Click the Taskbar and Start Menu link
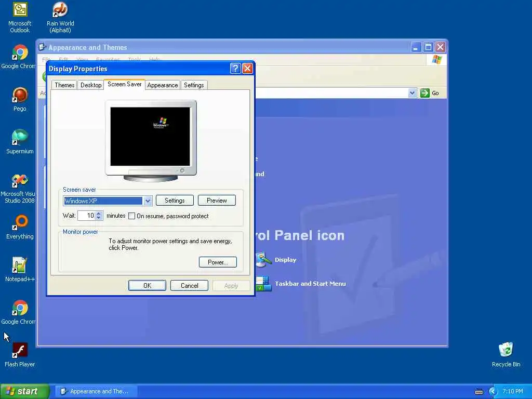This screenshot has width=532, height=399. pyautogui.click(x=310, y=284)
